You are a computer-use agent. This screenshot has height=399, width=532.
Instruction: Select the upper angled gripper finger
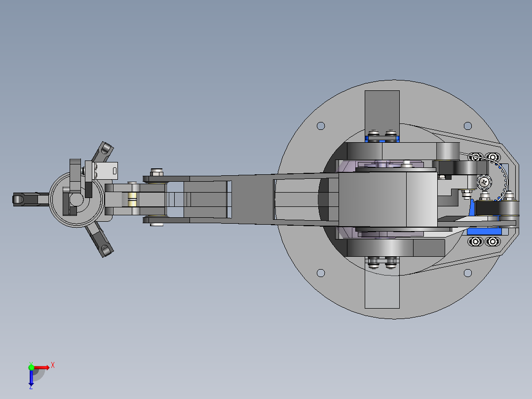[103, 152]
